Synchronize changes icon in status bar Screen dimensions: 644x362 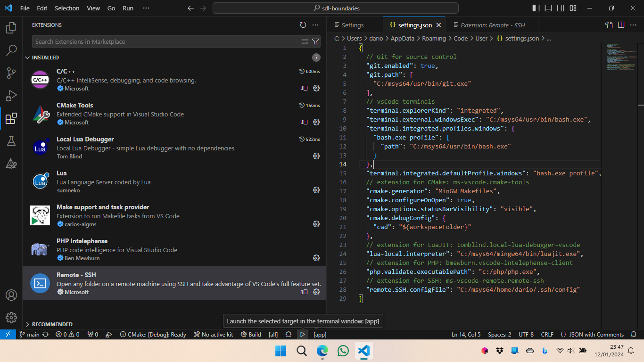(45, 334)
